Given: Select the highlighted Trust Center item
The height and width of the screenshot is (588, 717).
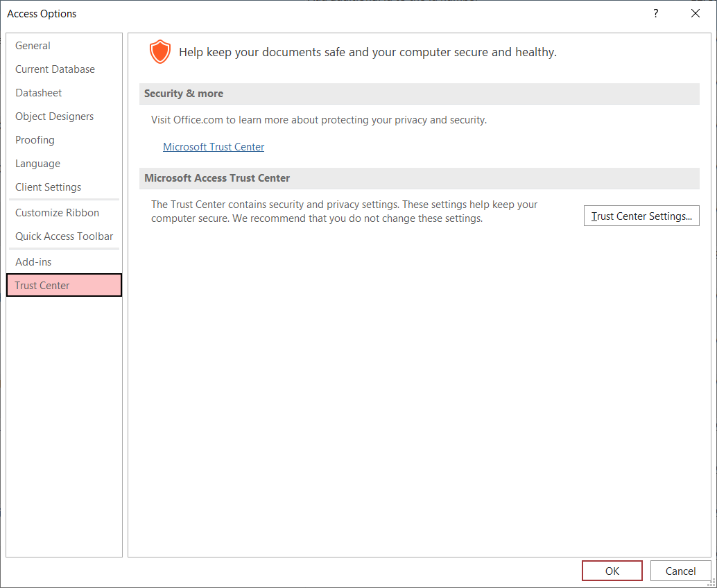Looking at the screenshot, I should tap(64, 286).
